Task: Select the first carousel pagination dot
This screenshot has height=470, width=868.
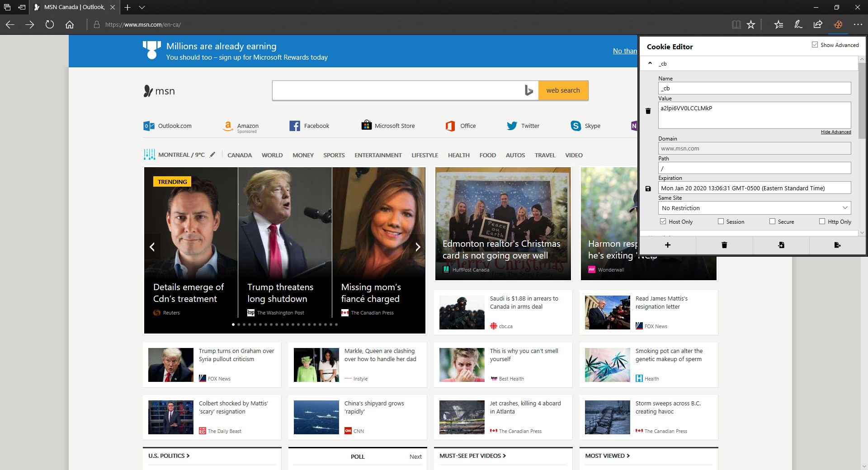Action: (233, 324)
